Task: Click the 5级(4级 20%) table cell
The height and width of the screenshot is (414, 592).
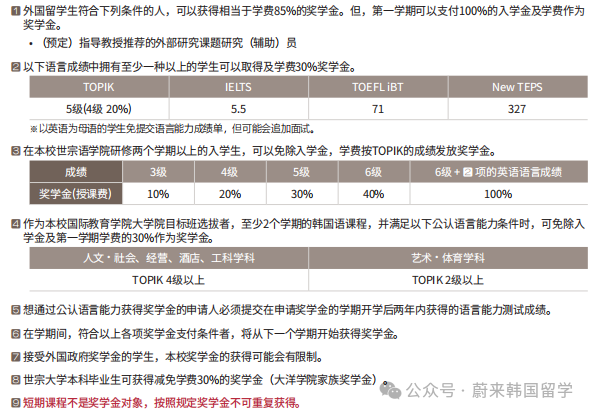Action: tap(99, 109)
